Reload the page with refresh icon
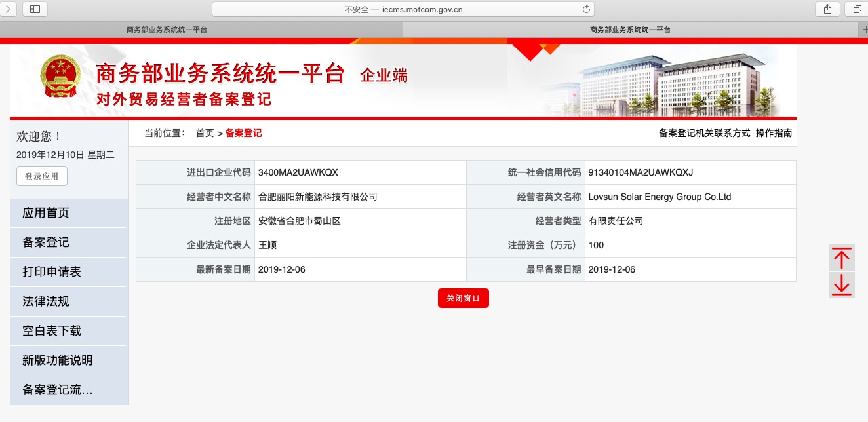 586,9
